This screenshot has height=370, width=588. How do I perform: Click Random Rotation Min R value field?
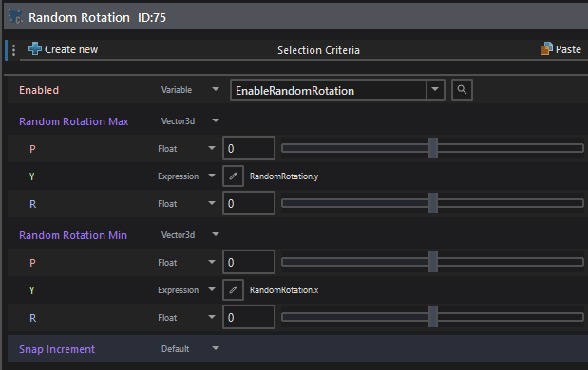pos(249,317)
